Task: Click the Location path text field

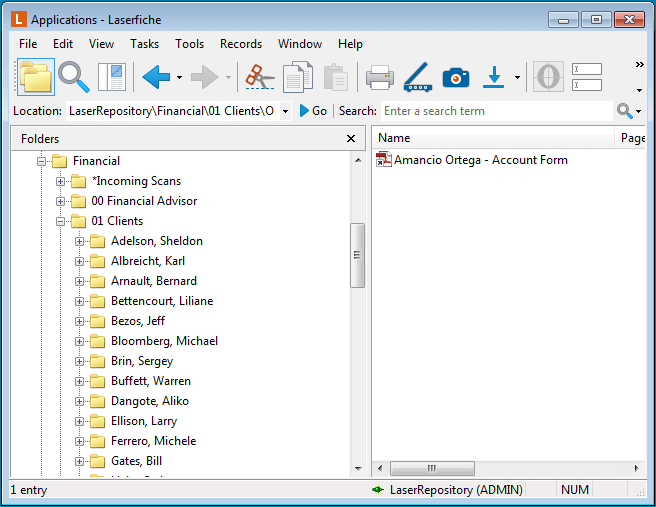Action: point(173,111)
